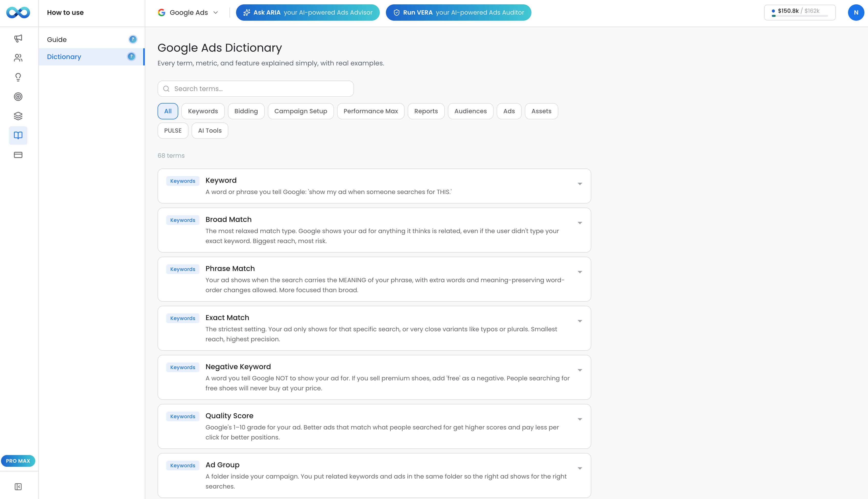Click the Keywords tag on Negative Keyword card
Image resolution: width=868 pixels, height=499 pixels.
pyautogui.click(x=183, y=367)
